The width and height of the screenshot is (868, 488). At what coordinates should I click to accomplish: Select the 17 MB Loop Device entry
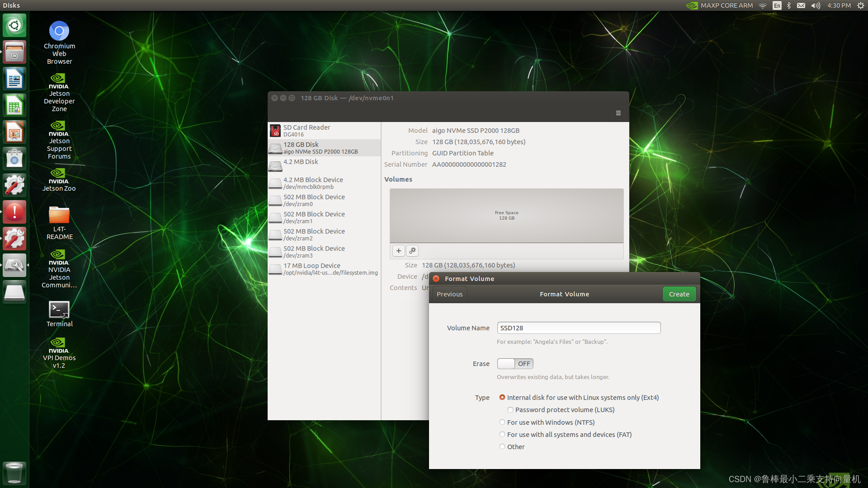(x=324, y=269)
